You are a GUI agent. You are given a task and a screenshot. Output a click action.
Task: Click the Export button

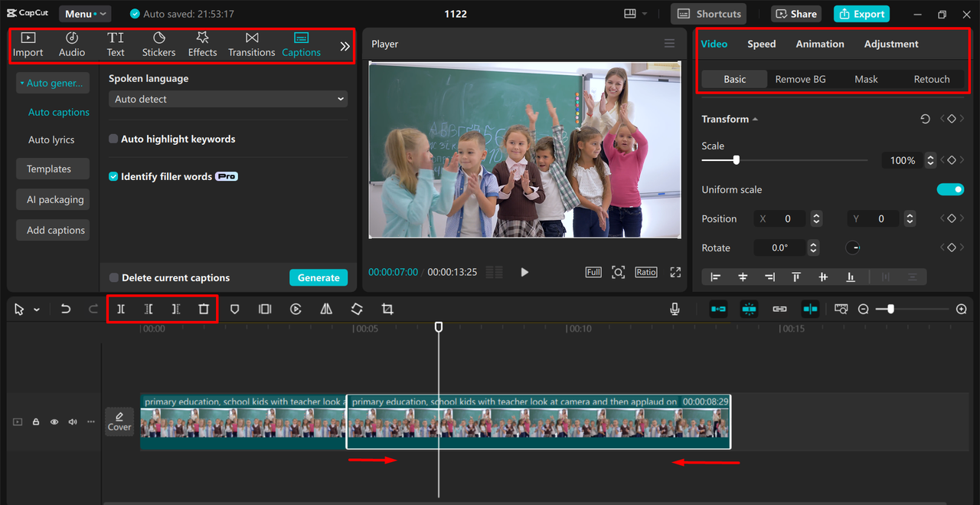861,14
